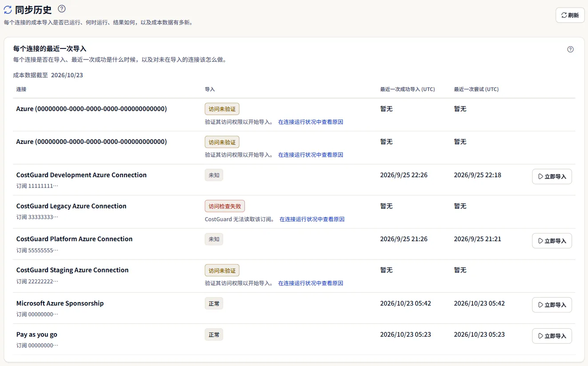Select the CostGuard Legacy Azure Connection name
Screen dimensions: 588x366
pyautogui.click(x=72, y=206)
